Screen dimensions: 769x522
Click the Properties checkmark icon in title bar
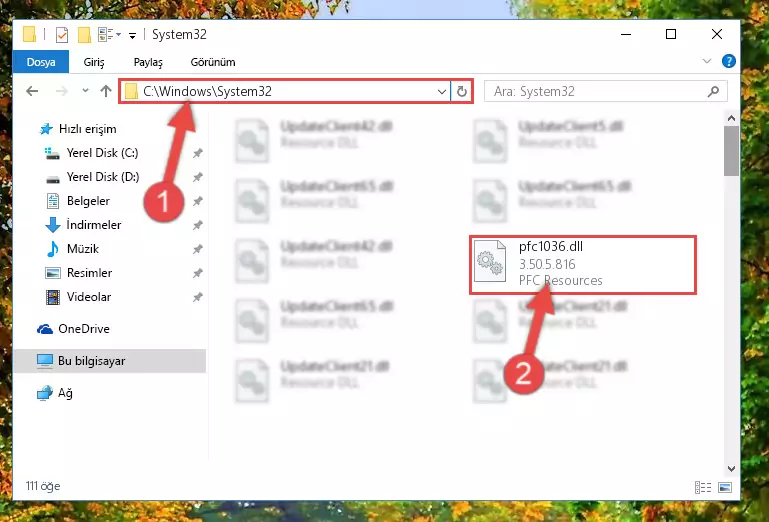(x=62, y=35)
